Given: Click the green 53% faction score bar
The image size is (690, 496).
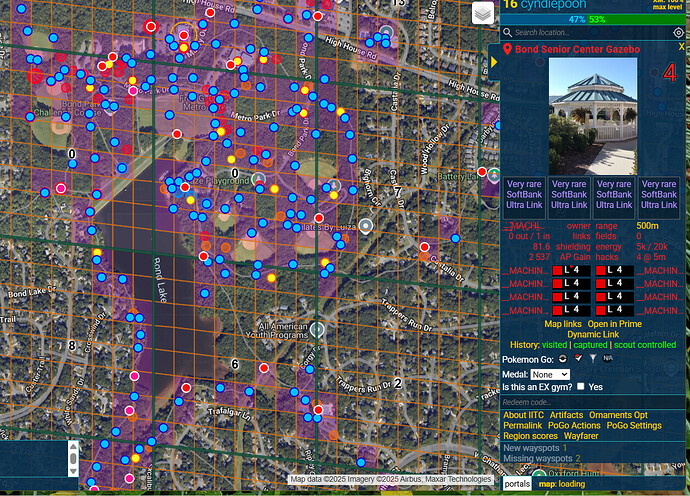Looking at the screenshot, I should point(636,20).
